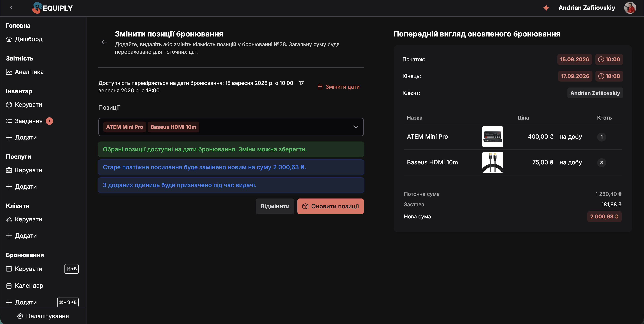
Task: Click the heading Попередній вигляд оновленого бронювання
Action: tap(477, 34)
